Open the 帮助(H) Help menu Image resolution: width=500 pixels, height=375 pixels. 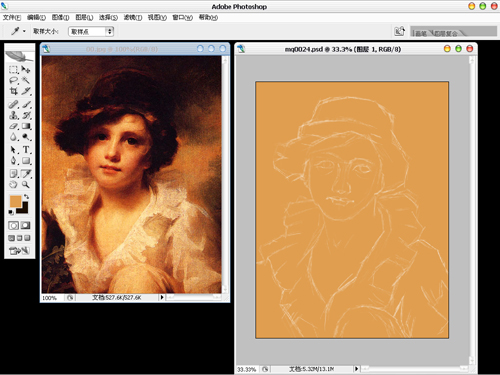point(208,17)
